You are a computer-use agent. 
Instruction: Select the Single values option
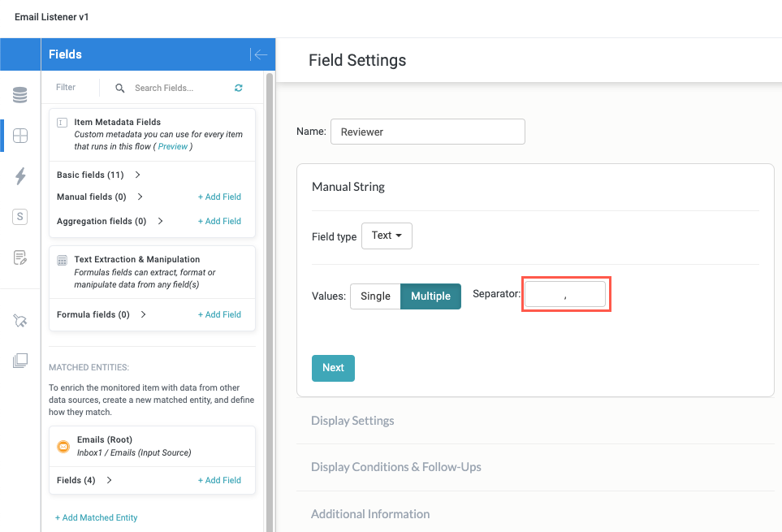tap(375, 296)
